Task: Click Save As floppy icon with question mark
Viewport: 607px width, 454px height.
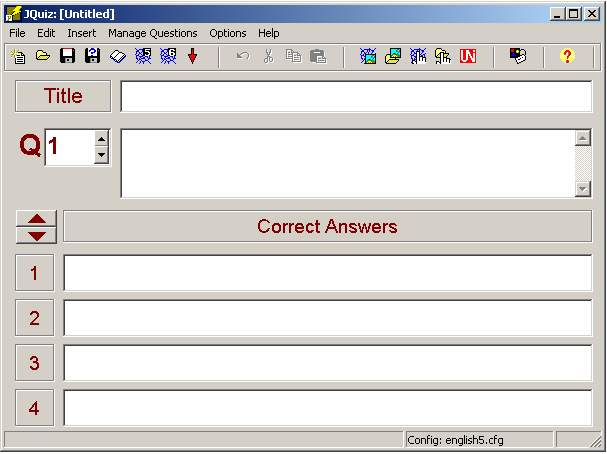Action: [x=93, y=57]
